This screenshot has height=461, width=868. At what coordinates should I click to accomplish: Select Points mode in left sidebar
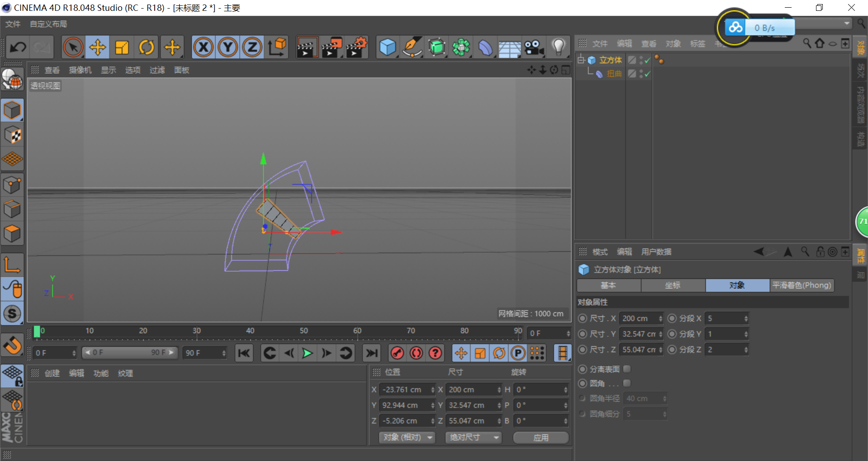[x=12, y=184]
